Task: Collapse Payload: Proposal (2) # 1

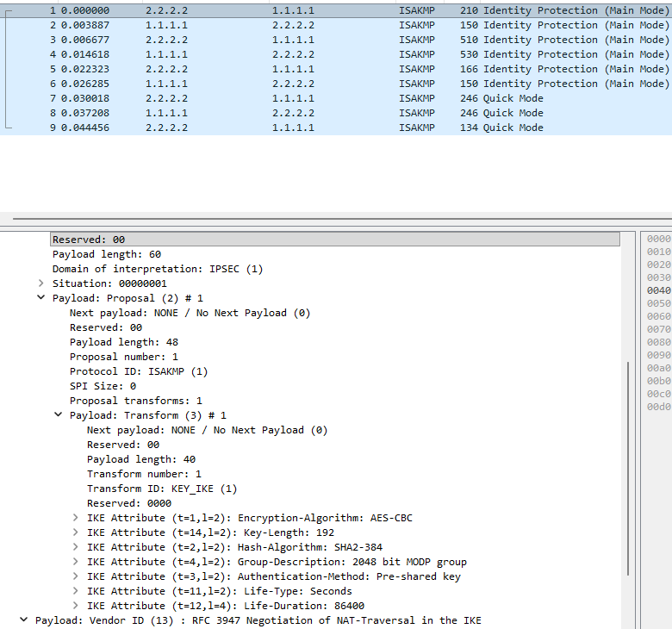Action: (x=41, y=298)
